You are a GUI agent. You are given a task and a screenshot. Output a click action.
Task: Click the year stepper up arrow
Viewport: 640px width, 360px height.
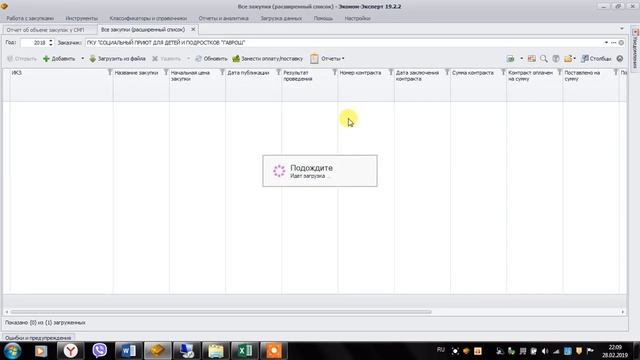51,40
